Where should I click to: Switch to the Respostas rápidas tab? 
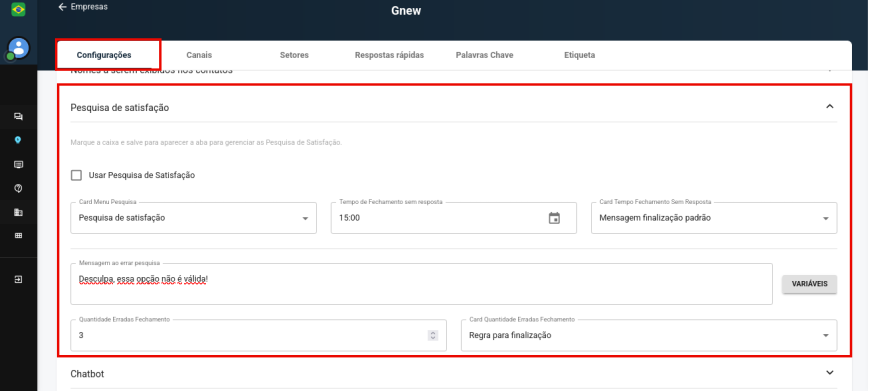pos(389,55)
